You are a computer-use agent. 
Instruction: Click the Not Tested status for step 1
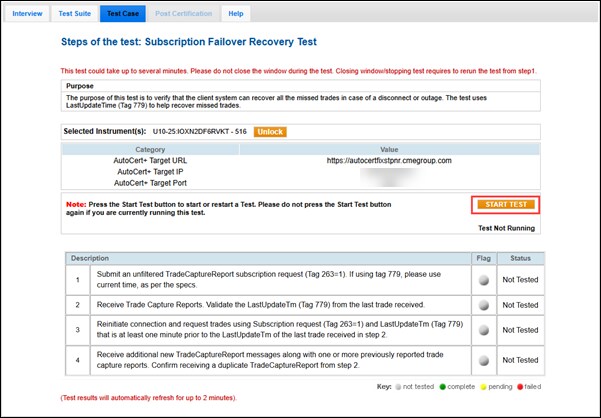(521, 281)
